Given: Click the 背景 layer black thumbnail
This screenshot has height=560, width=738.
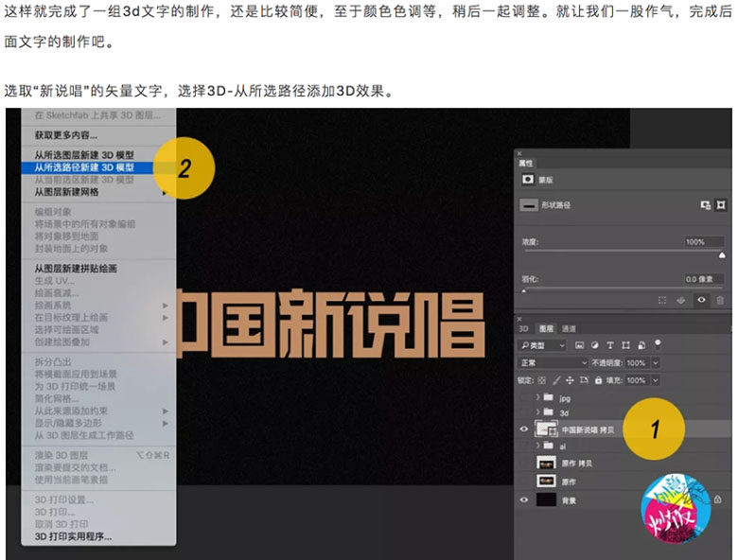Looking at the screenshot, I should click(546, 499).
